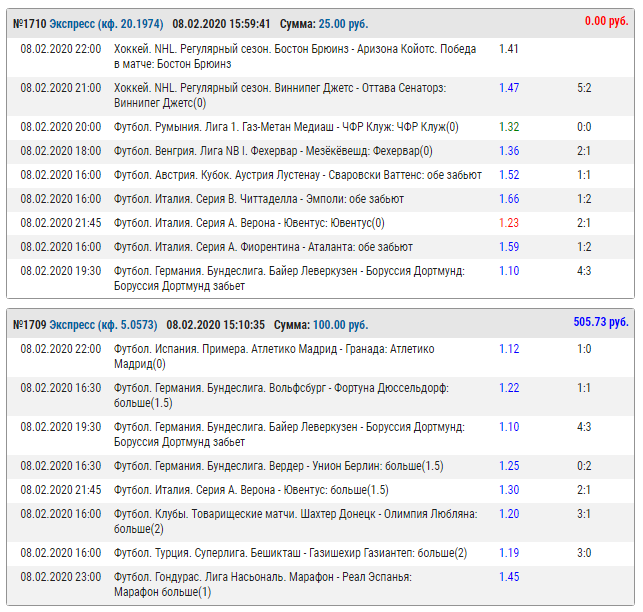Select the Фиорентина - Аталанта event
Viewport: 643px width, 612px height.
(263, 247)
